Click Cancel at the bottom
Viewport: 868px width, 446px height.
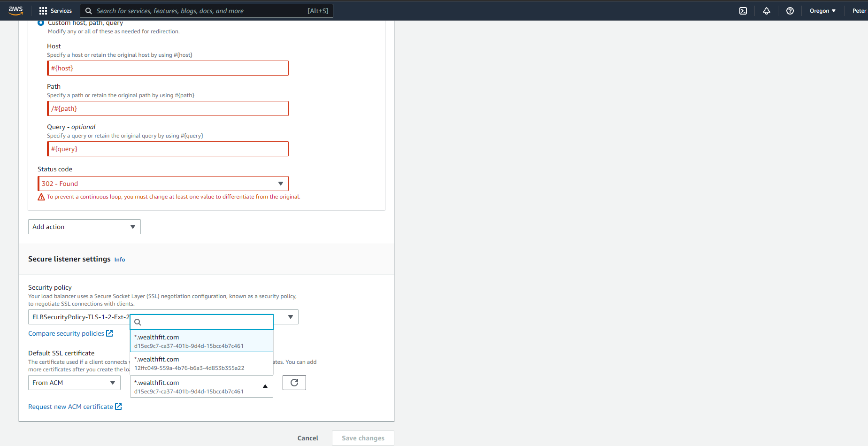point(307,438)
